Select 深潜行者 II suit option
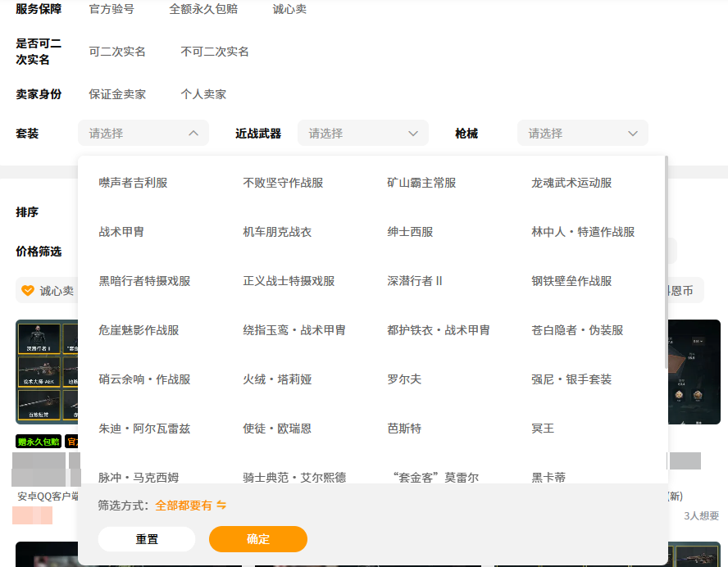The height and width of the screenshot is (567, 728). [x=415, y=281]
